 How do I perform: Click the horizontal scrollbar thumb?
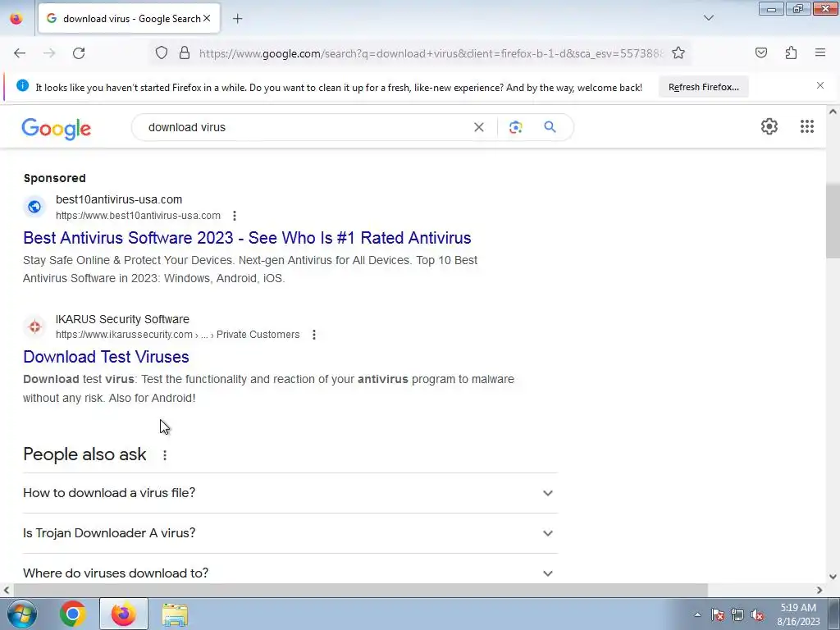[x=359, y=590]
